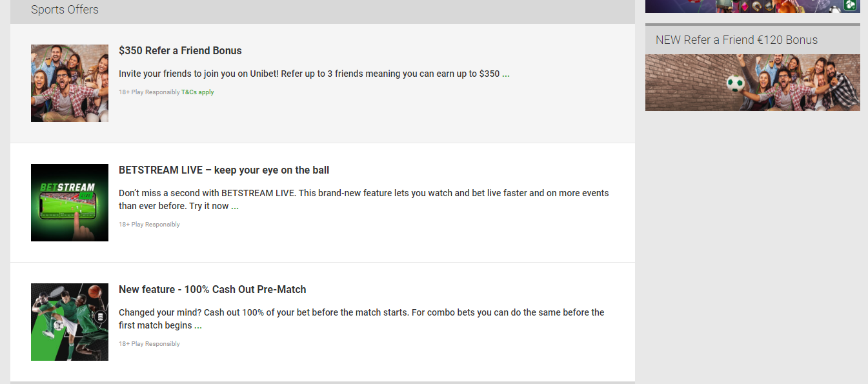Open the T&Cs apply link
868x384 pixels.
click(x=197, y=92)
